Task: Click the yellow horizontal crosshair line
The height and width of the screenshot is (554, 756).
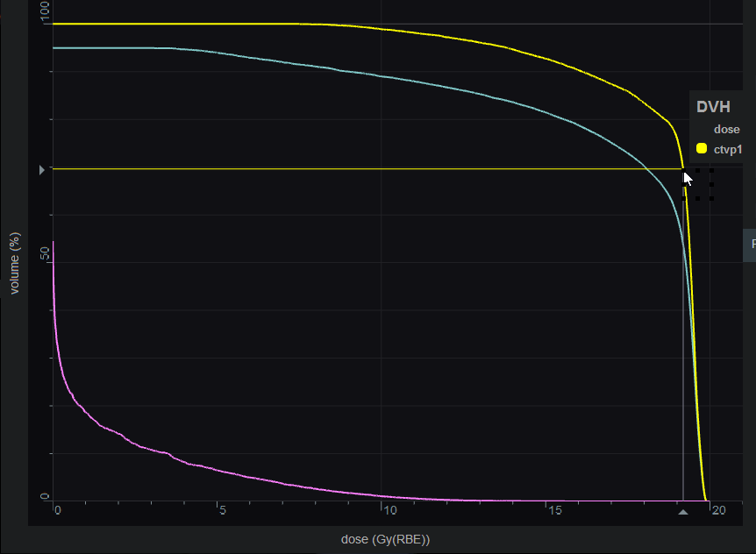Action: 351,168
